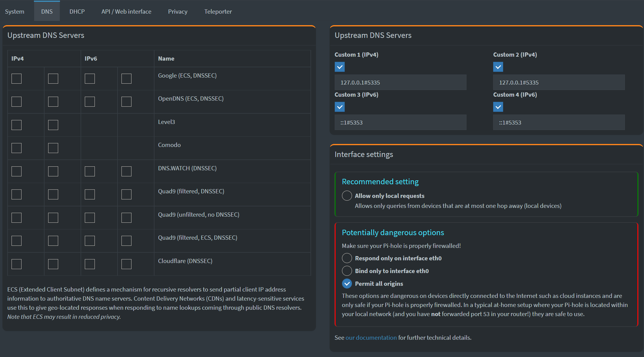Tick second IPv6 box for Cloudflare
The image size is (644, 357).
click(126, 264)
